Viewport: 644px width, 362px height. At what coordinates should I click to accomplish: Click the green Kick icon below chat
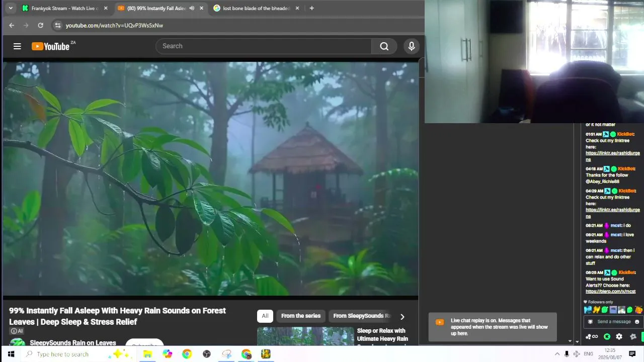607,336
